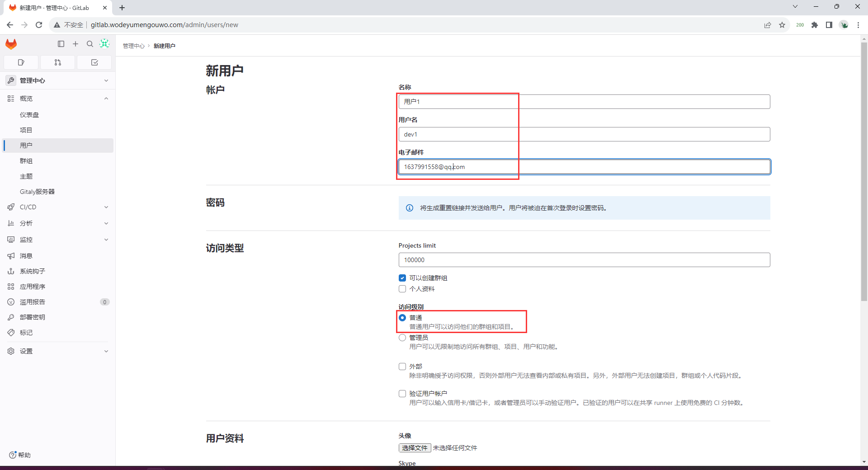Click the GitLab fox logo
The width and height of the screenshot is (868, 470).
[11, 44]
